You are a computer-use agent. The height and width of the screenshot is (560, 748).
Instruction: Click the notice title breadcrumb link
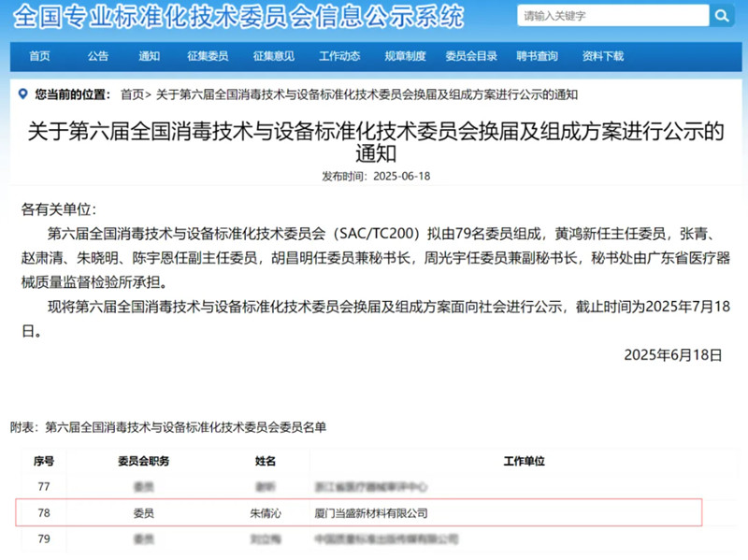[367, 94]
